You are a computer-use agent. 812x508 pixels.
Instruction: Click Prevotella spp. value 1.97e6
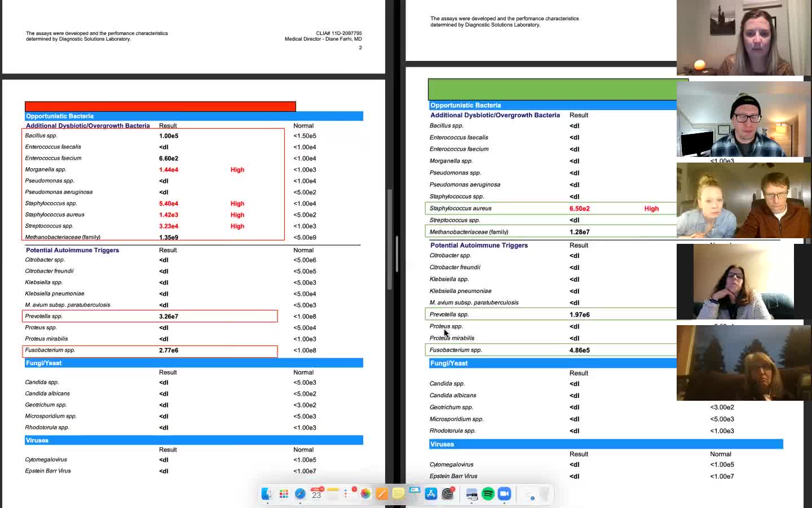580,314
